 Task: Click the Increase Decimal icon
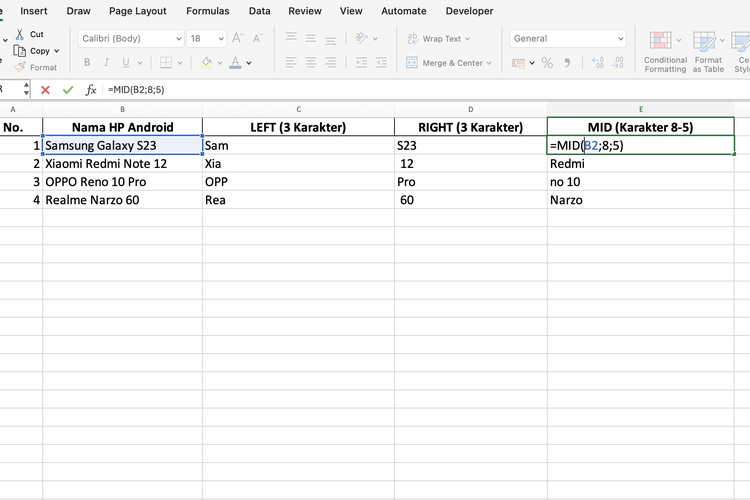pos(598,63)
